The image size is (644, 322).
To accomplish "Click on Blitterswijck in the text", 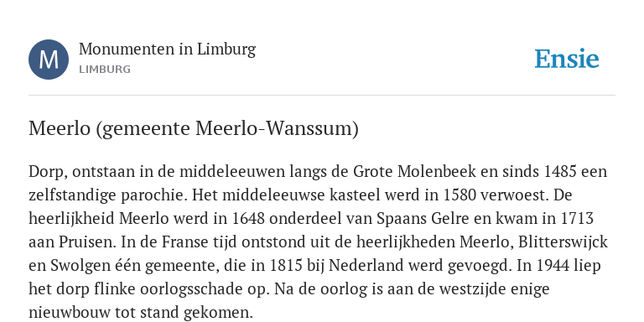I will tap(563, 242).
